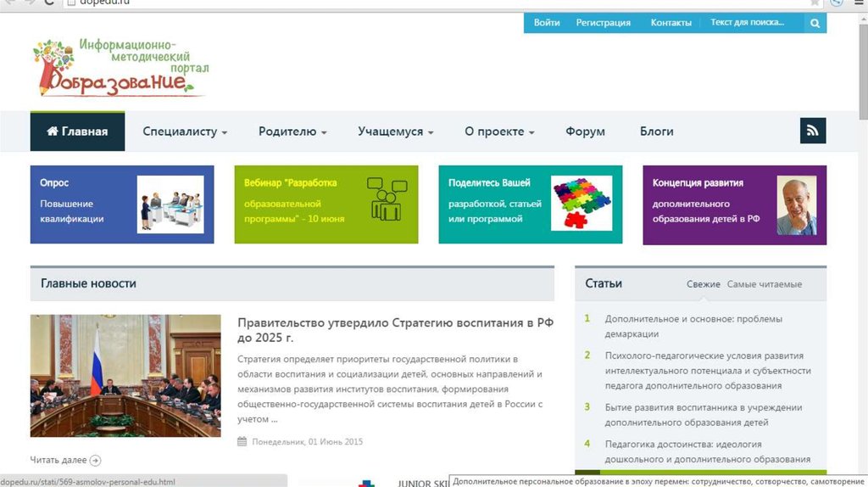Click Читать далее link
Screen dimensions: 868x487
coord(58,460)
